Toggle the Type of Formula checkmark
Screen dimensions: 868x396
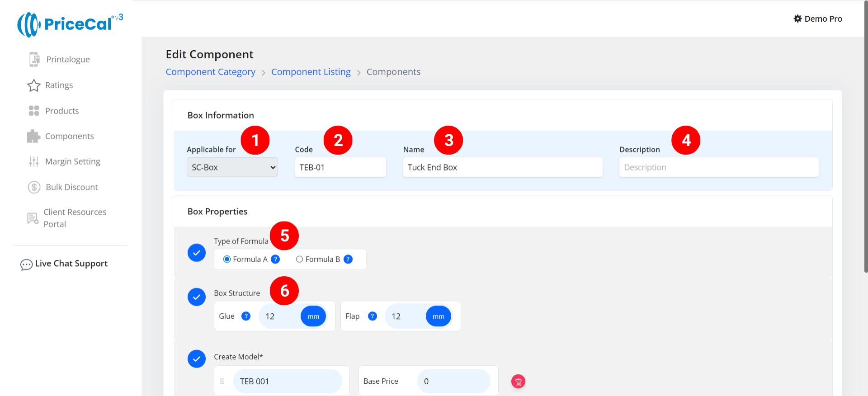(197, 253)
